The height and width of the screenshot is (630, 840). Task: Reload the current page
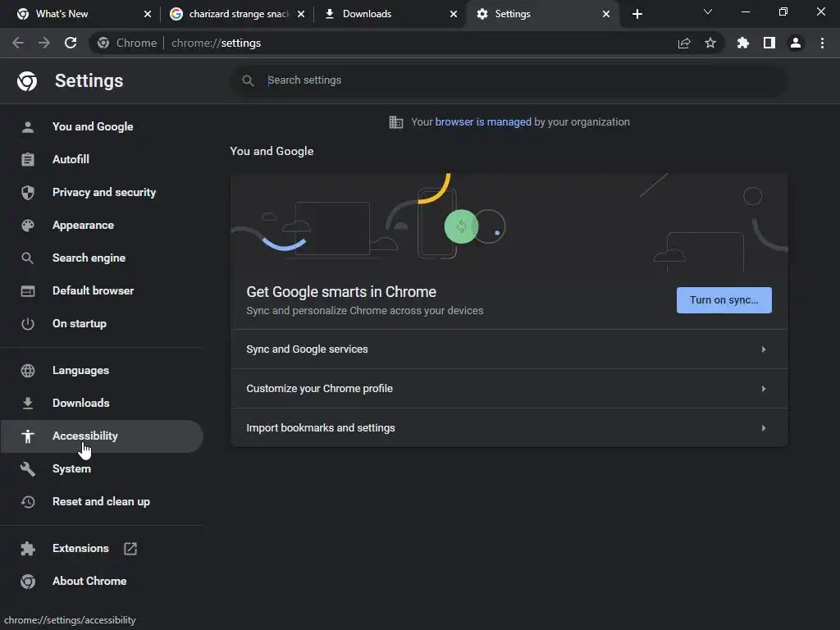pyautogui.click(x=71, y=43)
